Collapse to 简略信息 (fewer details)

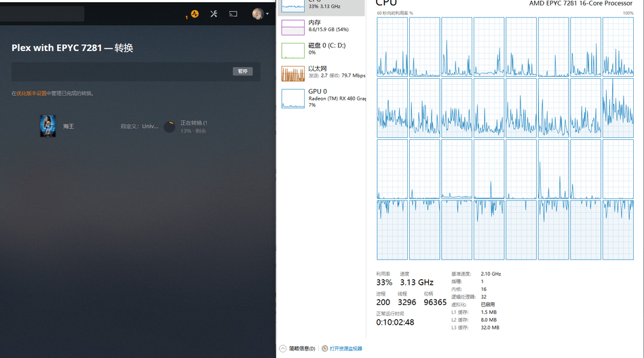click(x=297, y=348)
